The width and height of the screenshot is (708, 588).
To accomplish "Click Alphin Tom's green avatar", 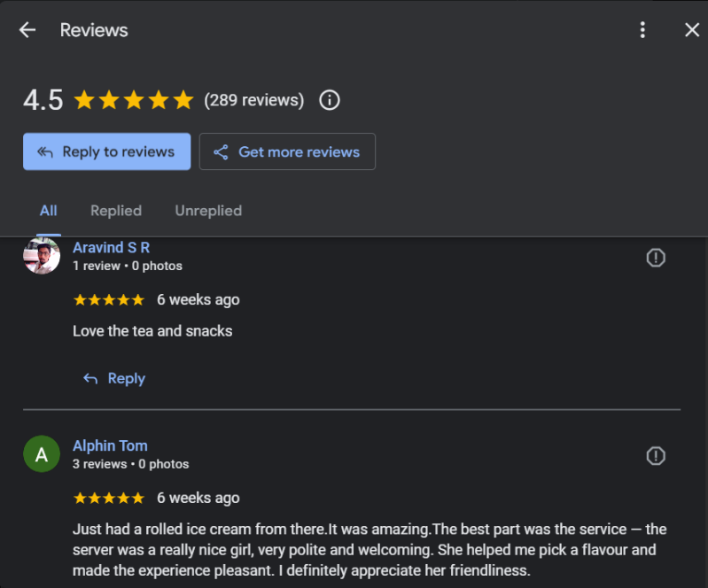I will (42, 454).
